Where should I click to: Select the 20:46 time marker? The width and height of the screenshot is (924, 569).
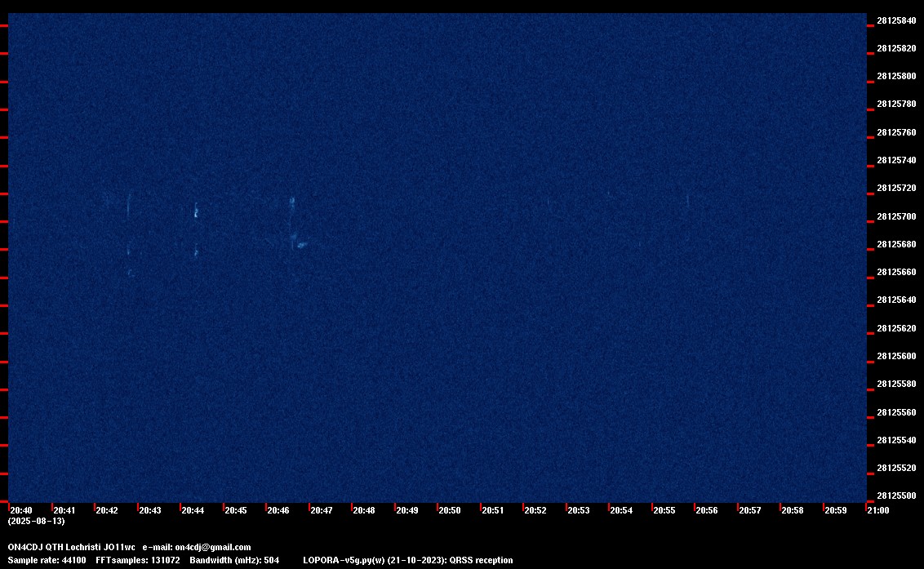tap(278, 510)
